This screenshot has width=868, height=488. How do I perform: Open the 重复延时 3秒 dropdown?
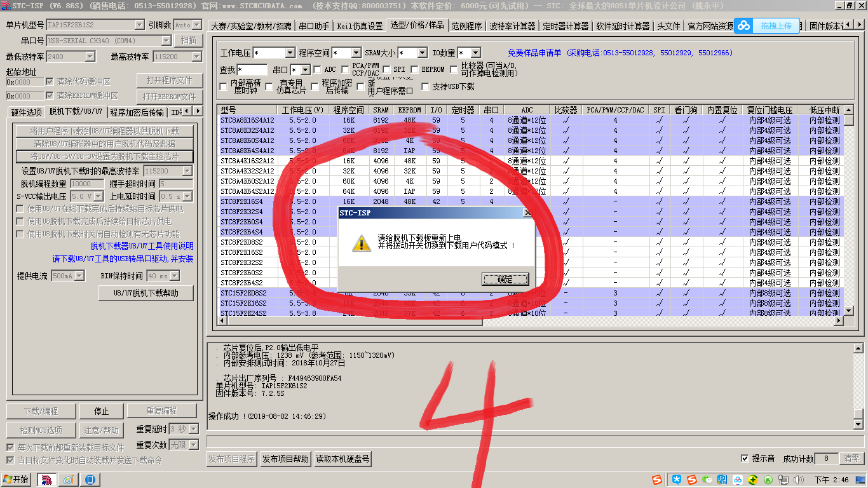tap(194, 429)
